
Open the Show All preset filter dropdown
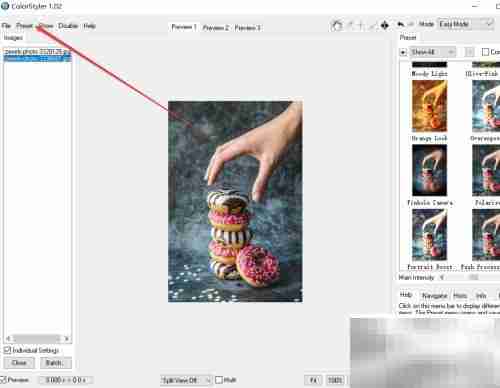pos(432,52)
